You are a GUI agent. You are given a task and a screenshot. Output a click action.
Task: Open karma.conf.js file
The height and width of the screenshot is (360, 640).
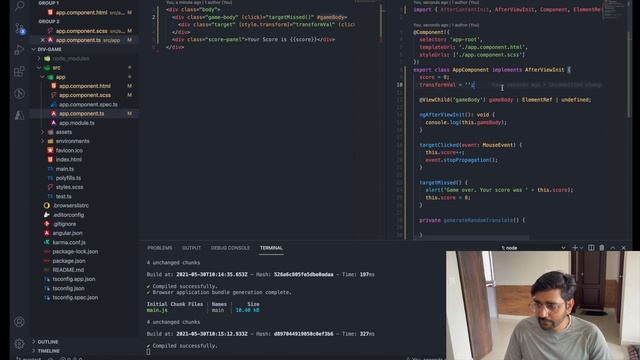coord(69,242)
